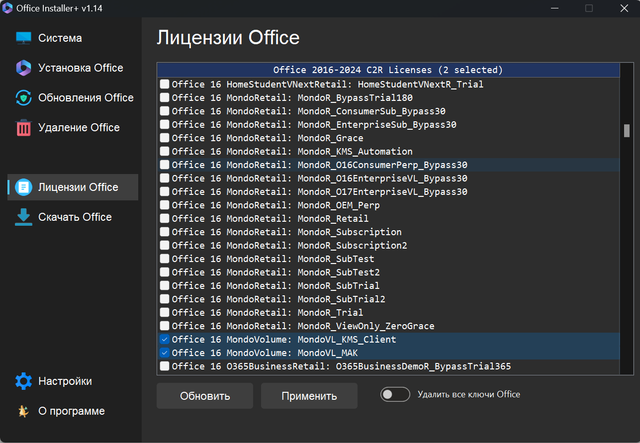Click the Лицензии Office page heading
640x443 pixels.
point(228,38)
